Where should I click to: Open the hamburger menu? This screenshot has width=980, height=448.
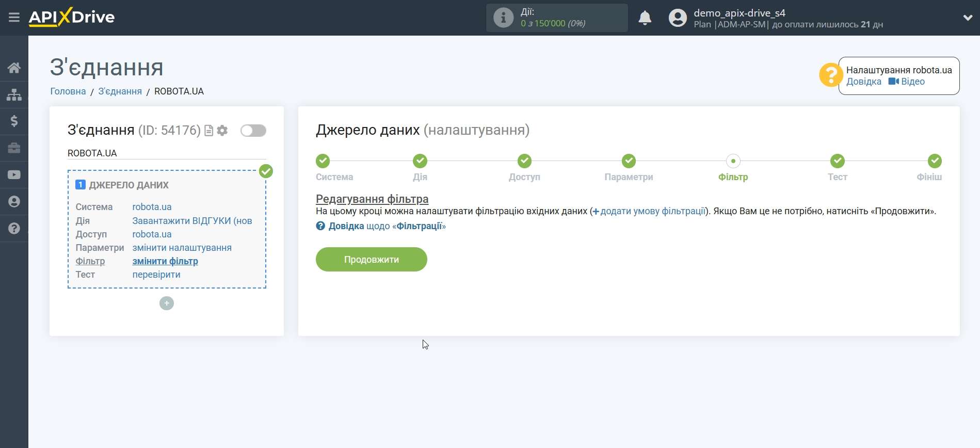click(14, 18)
